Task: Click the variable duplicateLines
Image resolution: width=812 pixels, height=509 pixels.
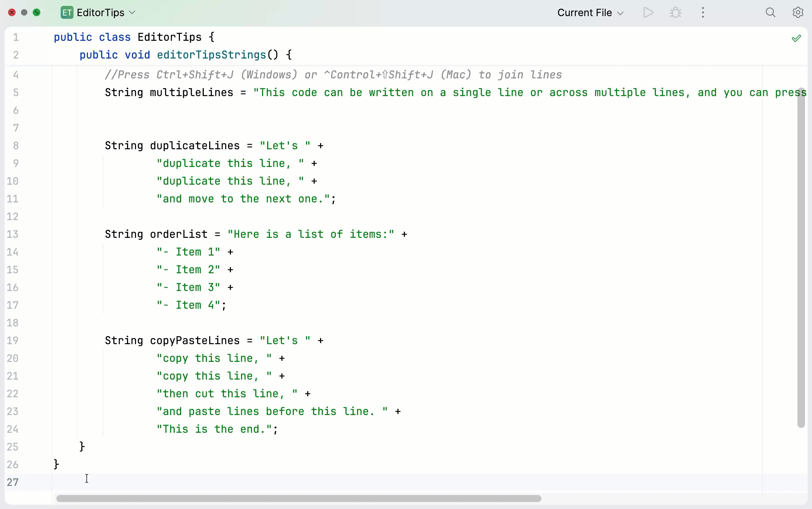Action: click(195, 146)
